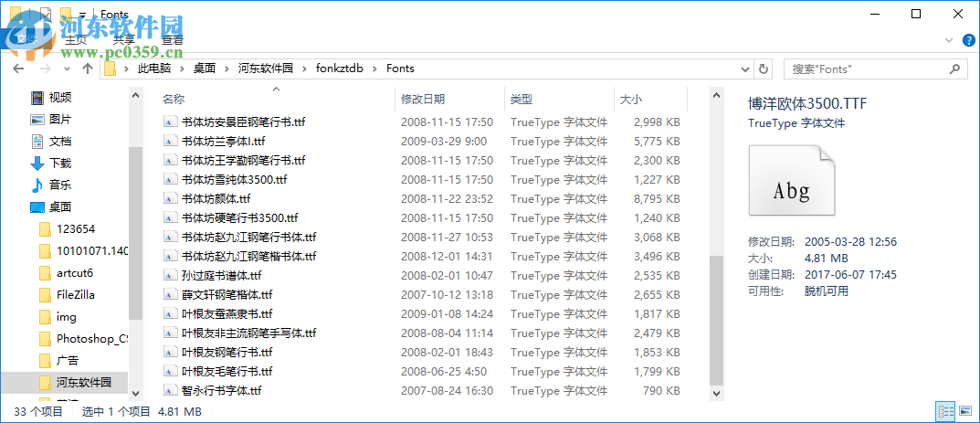Screen dimensions: 980x423
Task: Select font file 书体坊颜体.ttf icon
Action: (171, 198)
